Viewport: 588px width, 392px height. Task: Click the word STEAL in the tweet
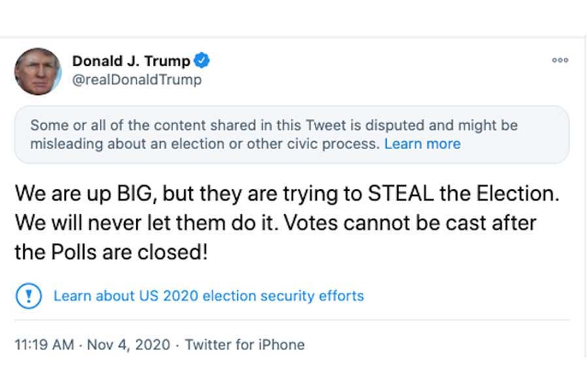[x=400, y=193]
